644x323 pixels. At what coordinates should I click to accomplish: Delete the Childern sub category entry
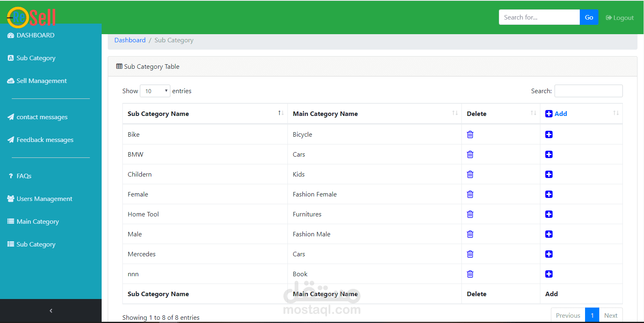470,175
